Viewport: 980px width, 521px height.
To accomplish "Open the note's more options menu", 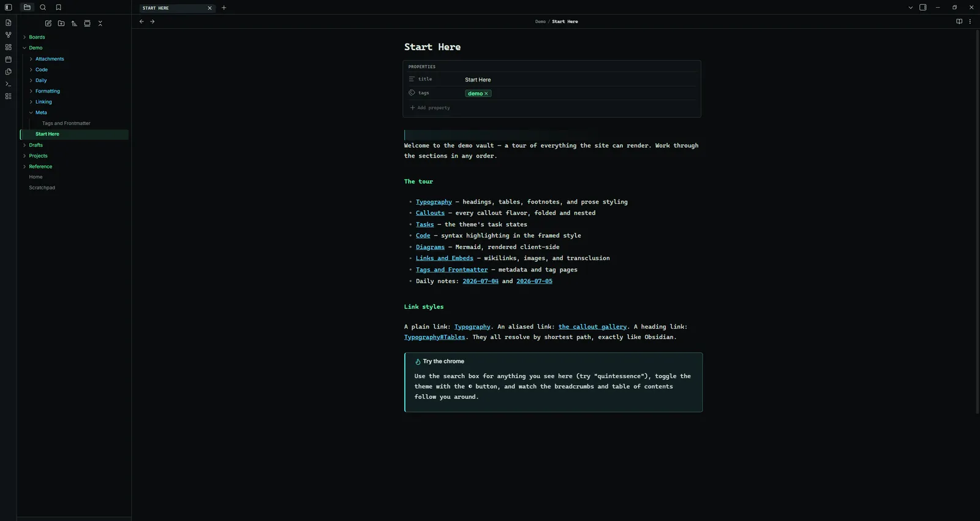I will point(970,21).
